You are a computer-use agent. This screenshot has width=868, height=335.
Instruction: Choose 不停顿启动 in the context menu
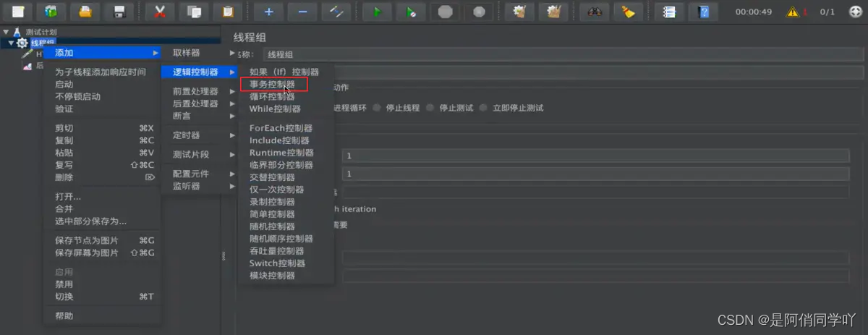pos(103,96)
